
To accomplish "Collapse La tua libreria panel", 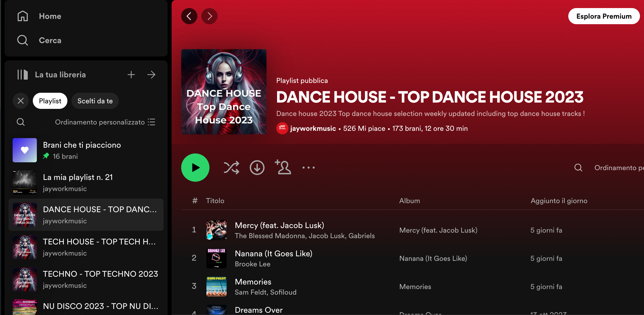I will 51,75.
